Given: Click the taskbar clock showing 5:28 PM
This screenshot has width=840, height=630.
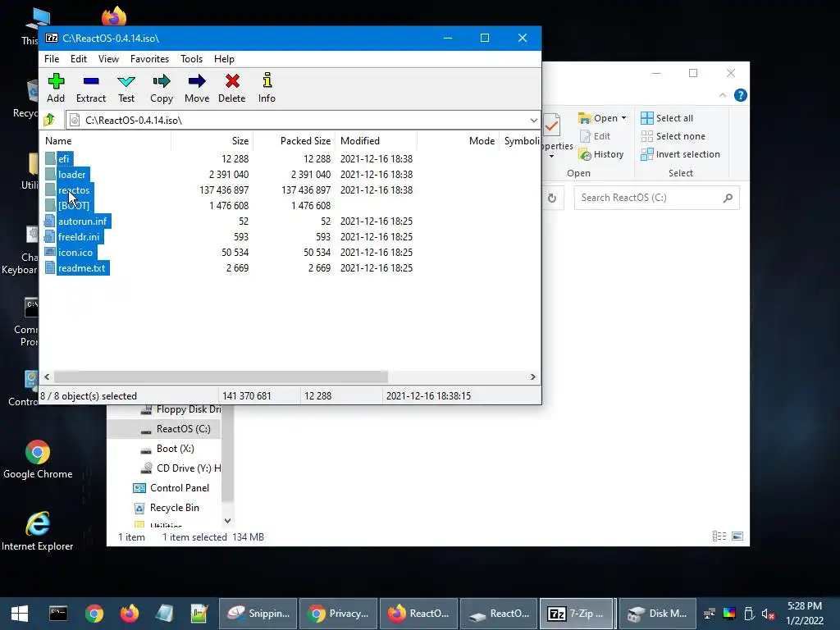Looking at the screenshot, I should tap(805, 614).
